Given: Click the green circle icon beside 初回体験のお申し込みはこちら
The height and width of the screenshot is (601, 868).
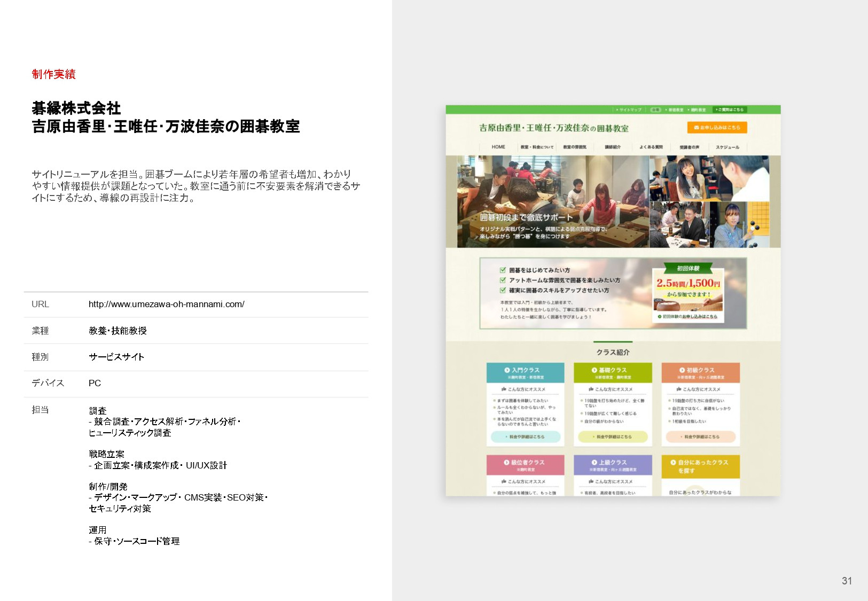Looking at the screenshot, I should (660, 317).
